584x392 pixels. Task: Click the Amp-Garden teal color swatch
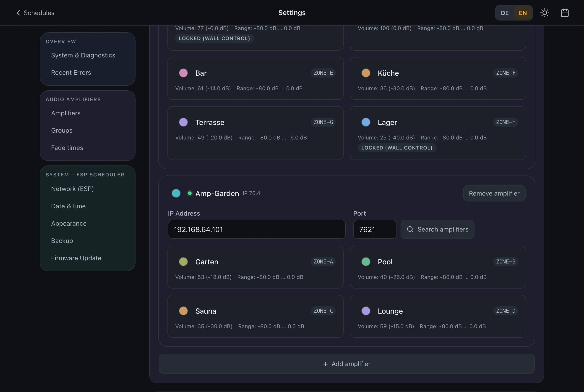click(x=176, y=193)
